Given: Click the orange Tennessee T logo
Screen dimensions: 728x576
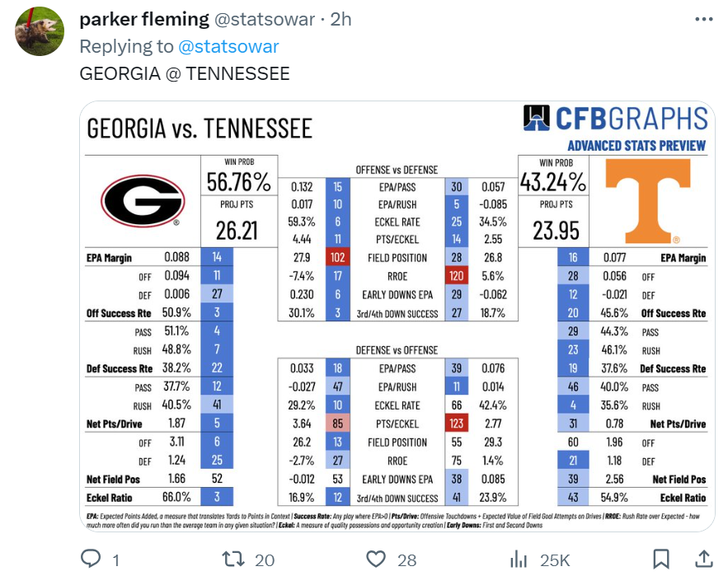Looking at the screenshot, I should click(648, 201).
